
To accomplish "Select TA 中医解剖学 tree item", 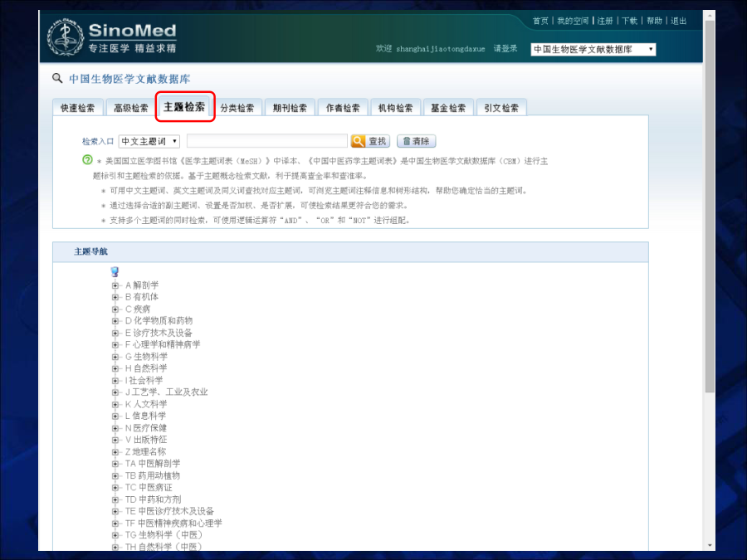I will (x=153, y=463).
